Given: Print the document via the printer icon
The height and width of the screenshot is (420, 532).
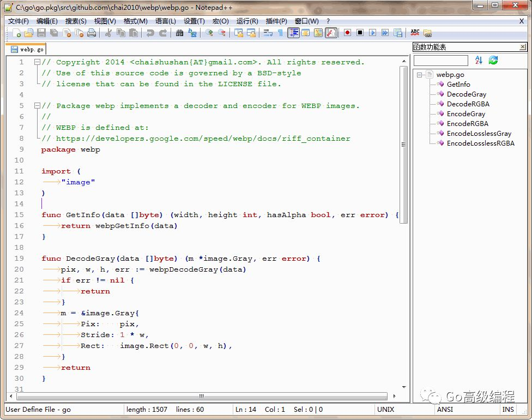Looking at the screenshot, I should pyautogui.click(x=92, y=33).
